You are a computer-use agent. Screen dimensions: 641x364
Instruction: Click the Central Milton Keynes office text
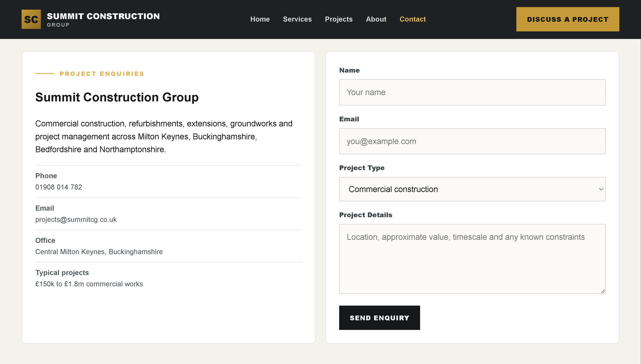99,252
